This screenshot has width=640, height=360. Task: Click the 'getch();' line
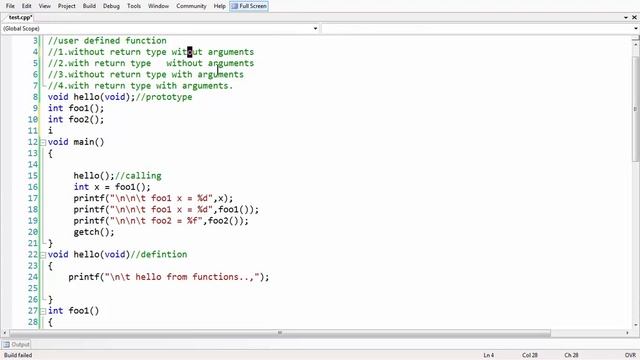click(94, 232)
